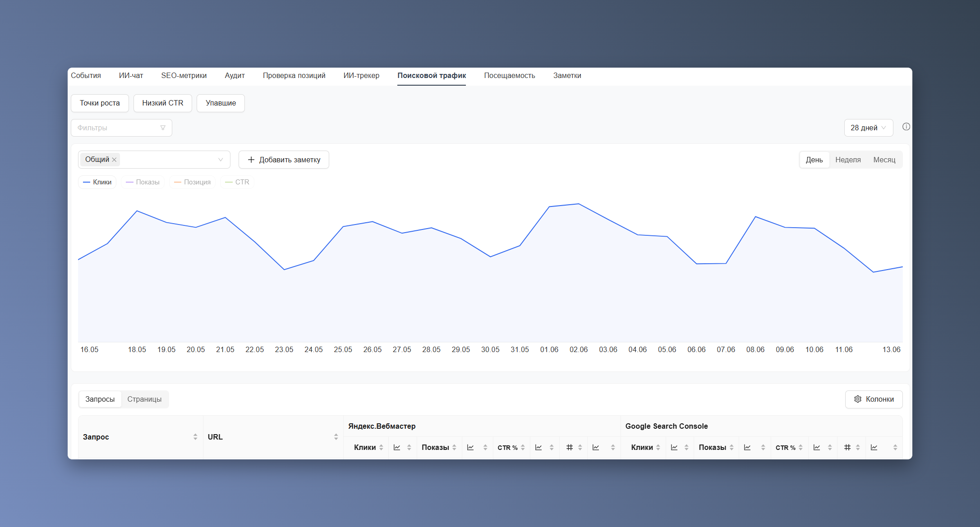
Task: Go to the ИИ-трекер tab
Action: coord(361,75)
